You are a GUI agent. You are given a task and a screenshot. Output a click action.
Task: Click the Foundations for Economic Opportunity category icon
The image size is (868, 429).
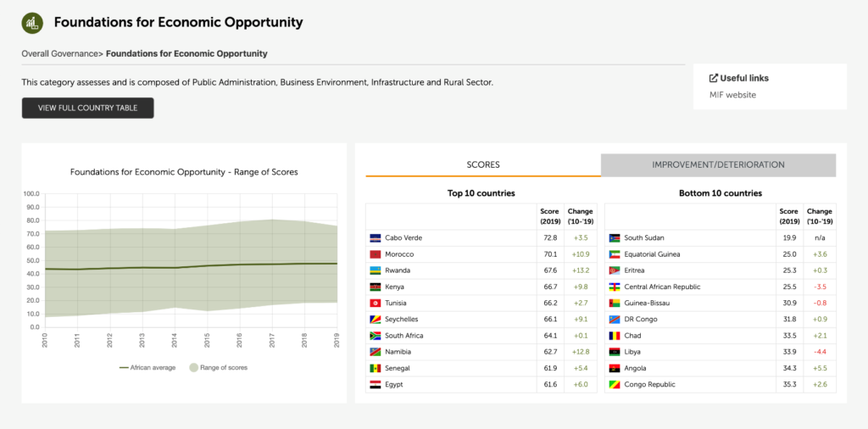[x=33, y=23]
